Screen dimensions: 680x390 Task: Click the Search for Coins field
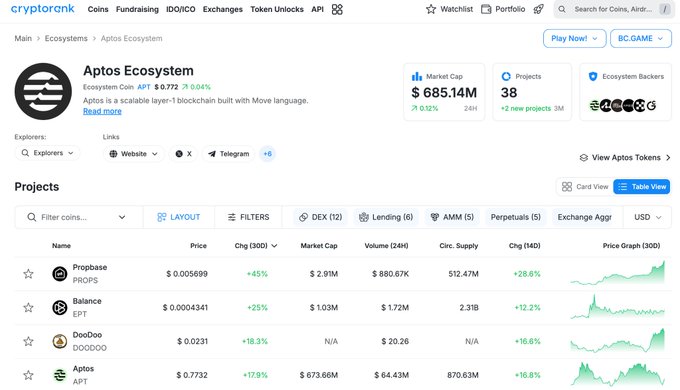[613, 9]
